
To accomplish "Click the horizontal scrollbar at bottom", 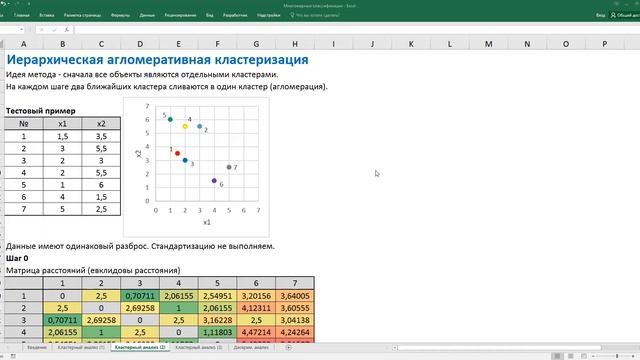I will pos(499,348).
